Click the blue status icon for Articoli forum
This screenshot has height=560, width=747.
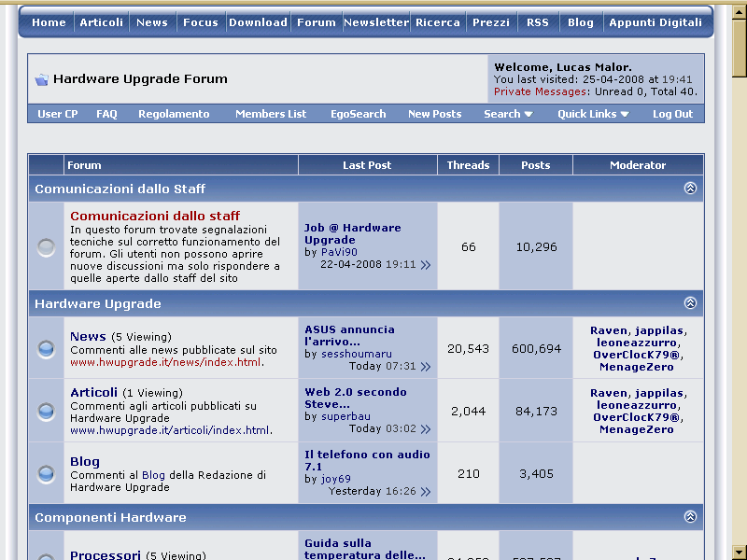pyautogui.click(x=46, y=411)
